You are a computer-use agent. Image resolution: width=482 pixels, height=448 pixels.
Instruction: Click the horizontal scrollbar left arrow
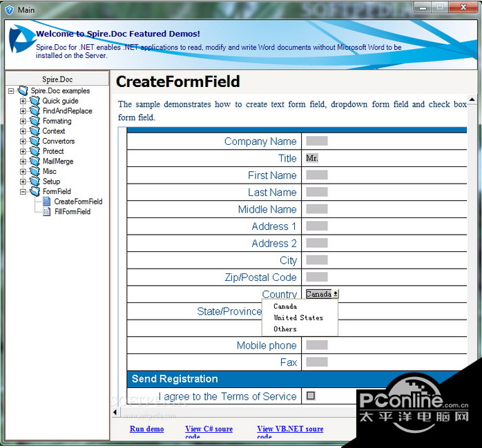(x=115, y=412)
